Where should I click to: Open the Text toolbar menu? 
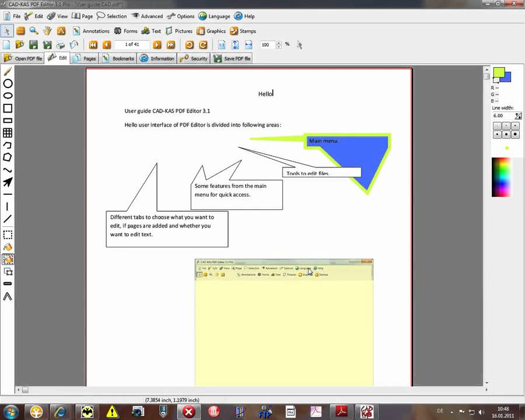[151, 31]
